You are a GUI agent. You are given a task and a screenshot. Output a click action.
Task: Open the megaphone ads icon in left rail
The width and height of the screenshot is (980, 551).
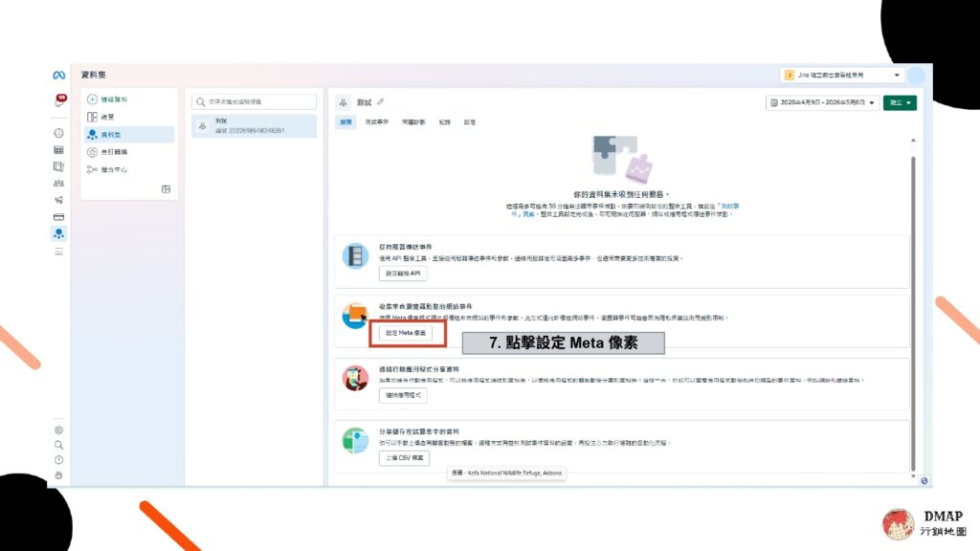pos(58,200)
